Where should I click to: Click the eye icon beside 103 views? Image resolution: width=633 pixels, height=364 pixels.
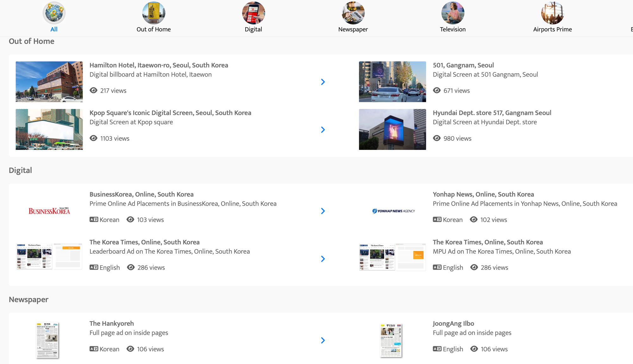click(130, 219)
